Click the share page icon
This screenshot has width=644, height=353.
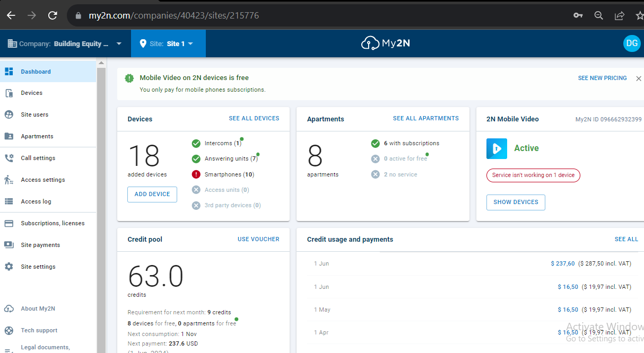[619, 15]
